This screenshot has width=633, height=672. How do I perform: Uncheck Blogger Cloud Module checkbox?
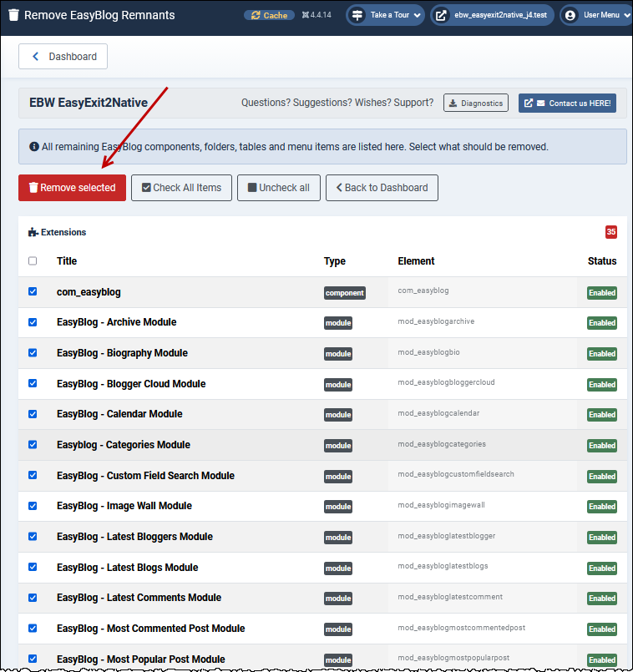[x=33, y=383]
